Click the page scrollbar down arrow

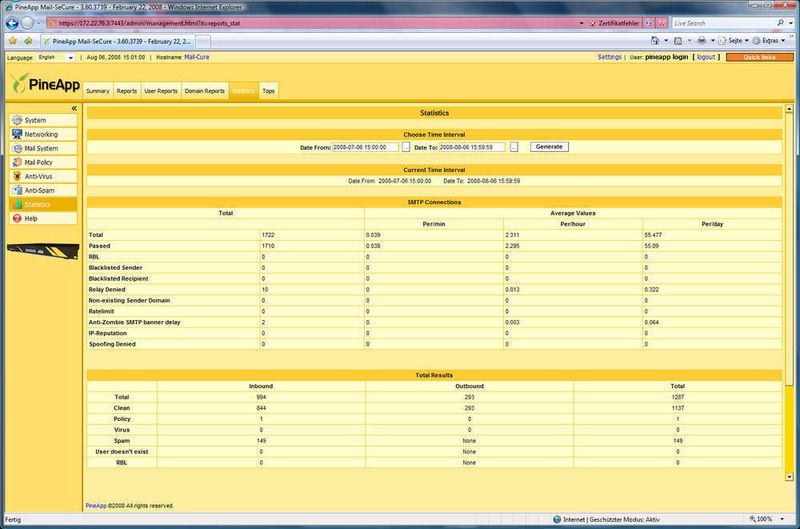(789, 477)
